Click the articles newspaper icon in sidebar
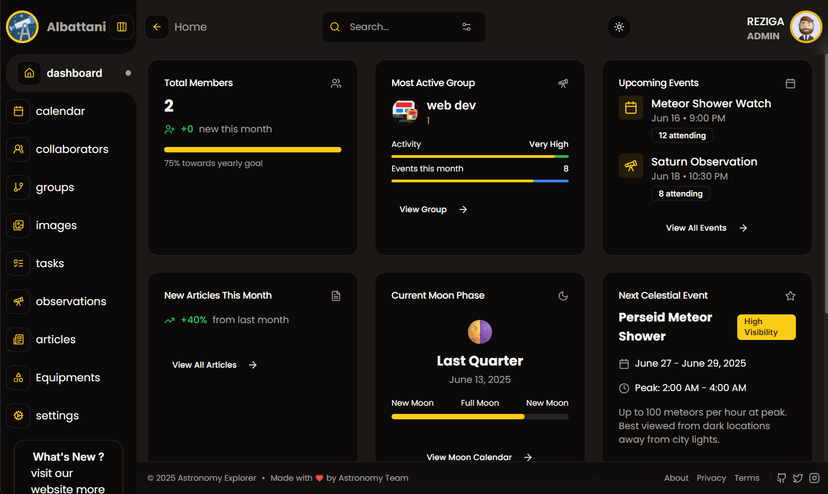 click(18, 340)
